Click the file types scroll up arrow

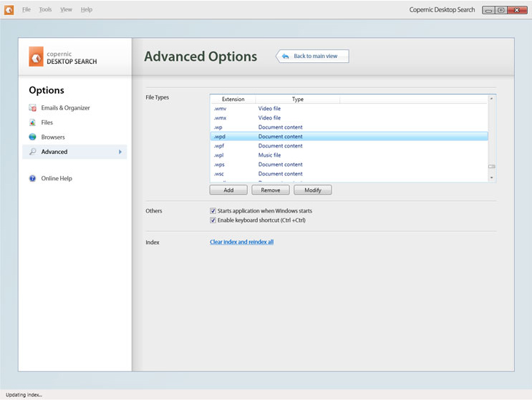[x=492, y=99]
